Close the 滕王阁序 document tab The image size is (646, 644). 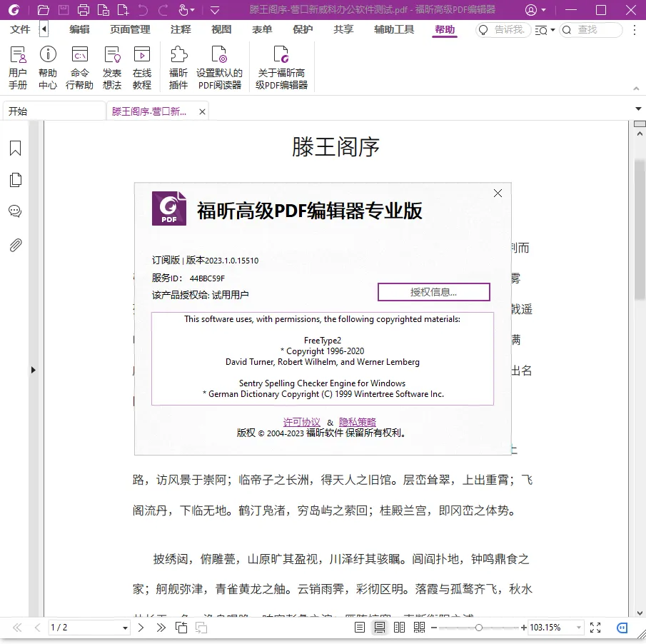pos(202,111)
